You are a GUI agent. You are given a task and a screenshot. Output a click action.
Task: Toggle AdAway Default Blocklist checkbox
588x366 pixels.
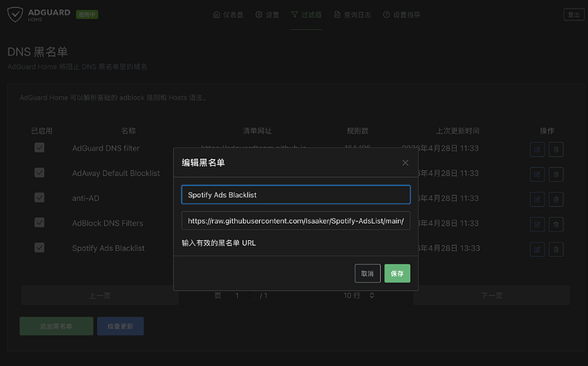[39, 173]
